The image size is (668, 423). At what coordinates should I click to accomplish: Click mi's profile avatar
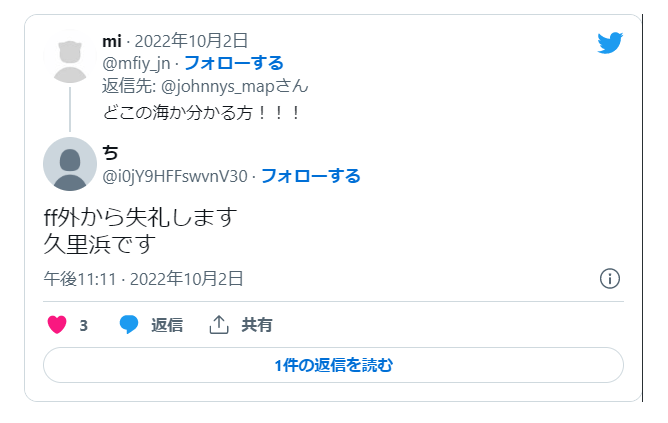click(70, 59)
